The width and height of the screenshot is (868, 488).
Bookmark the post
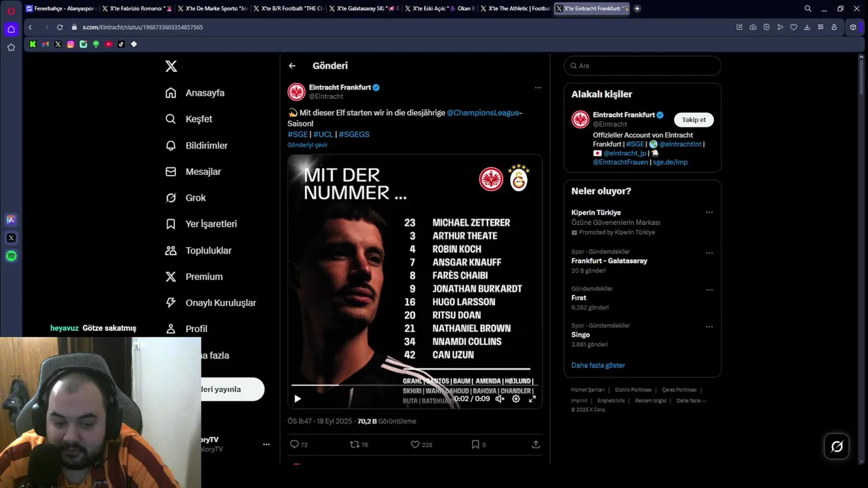click(x=475, y=445)
